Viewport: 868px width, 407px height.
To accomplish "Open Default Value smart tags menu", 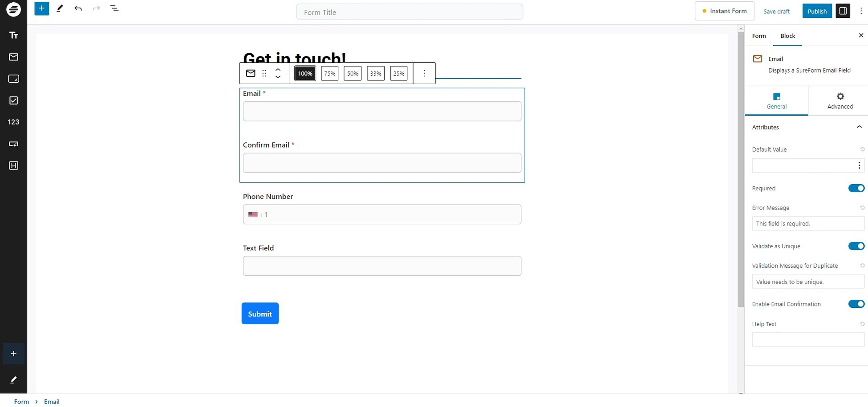I will click(859, 165).
